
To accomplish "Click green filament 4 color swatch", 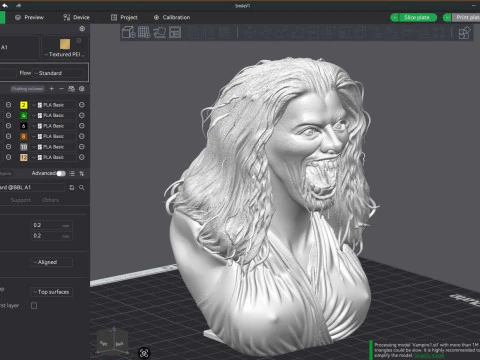I will 24,115.
